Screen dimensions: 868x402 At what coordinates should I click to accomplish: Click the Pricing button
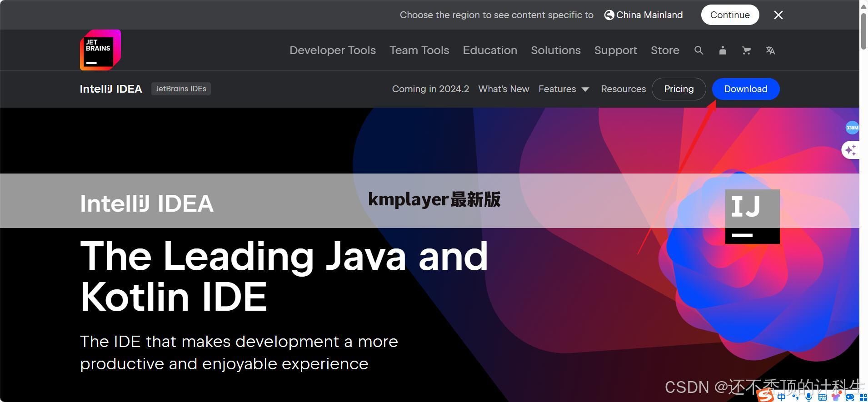pos(679,89)
